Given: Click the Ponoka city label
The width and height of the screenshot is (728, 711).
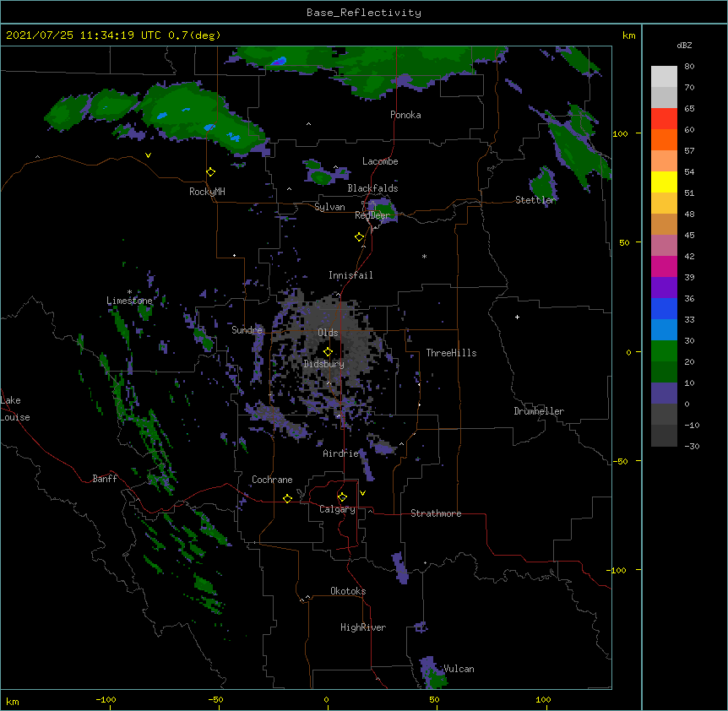Looking at the screenshot, I should click(405, 115).
